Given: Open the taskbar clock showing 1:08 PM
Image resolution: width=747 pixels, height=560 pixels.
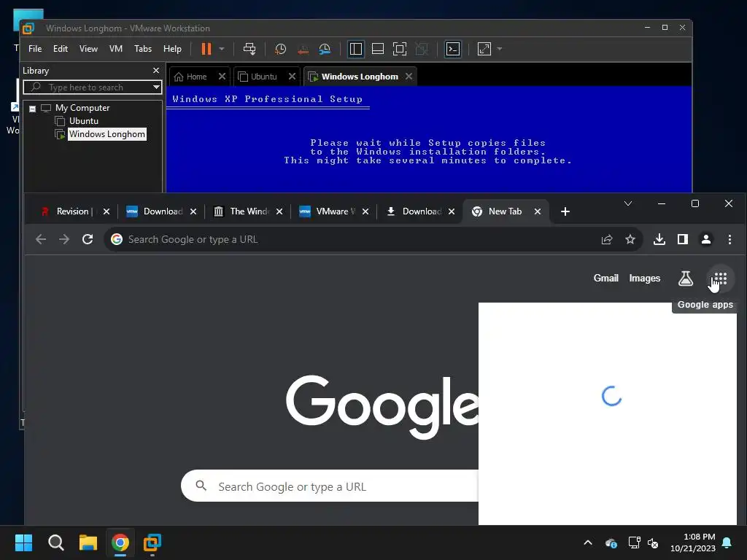Looking at the screenshot, I should tap(693, 542).
